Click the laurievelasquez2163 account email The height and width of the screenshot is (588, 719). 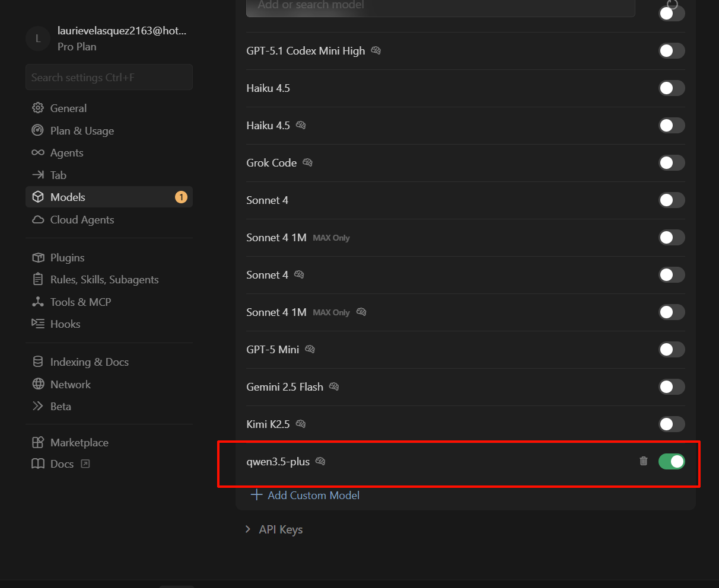[x=122, y=31]
